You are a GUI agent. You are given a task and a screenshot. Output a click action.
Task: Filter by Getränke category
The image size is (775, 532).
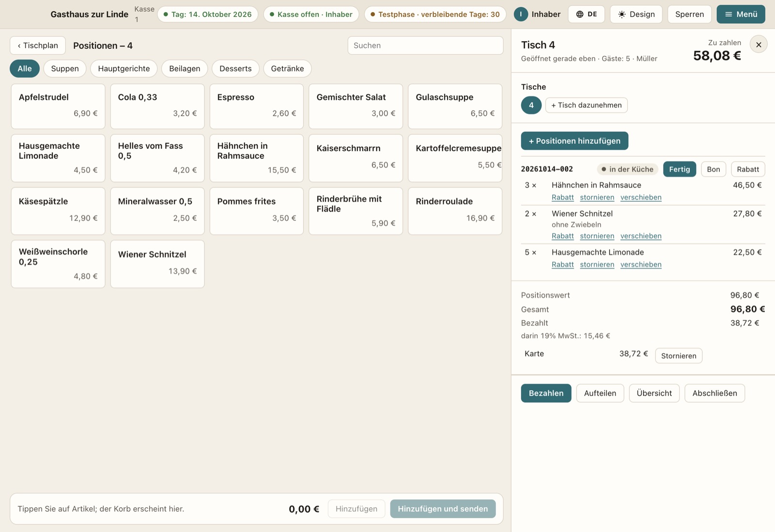(x=287, y=68)
